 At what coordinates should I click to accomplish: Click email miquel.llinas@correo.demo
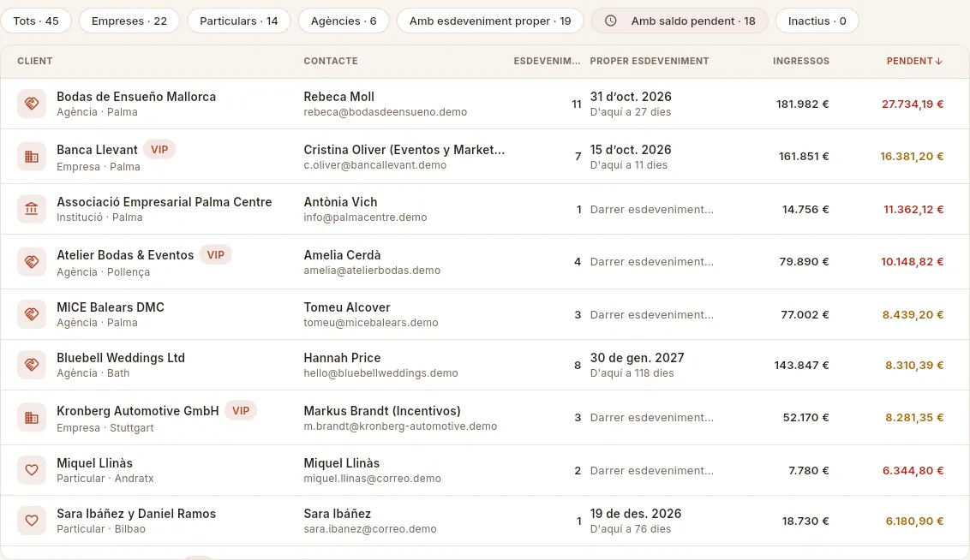pos(373,479)
